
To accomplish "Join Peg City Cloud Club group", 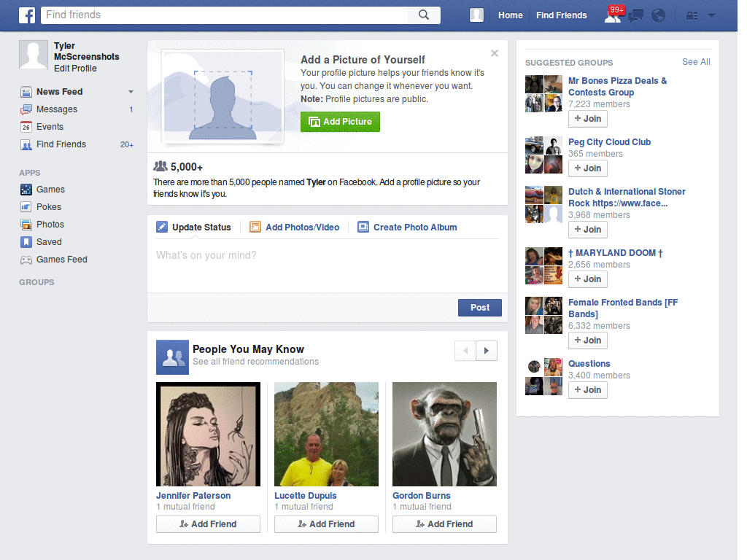I will (588, 168).
